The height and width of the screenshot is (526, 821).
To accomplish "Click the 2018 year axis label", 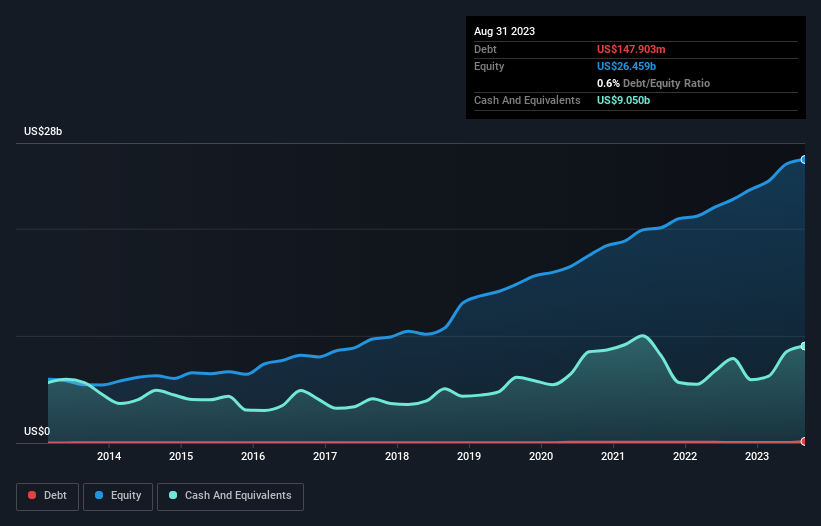I will (397, 457).
